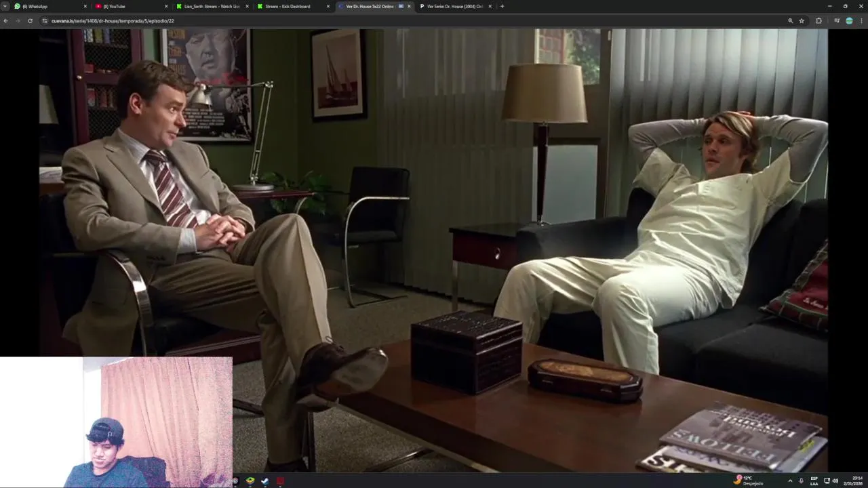Open the browser extensions menu
This screenshot has height=488, width=868.
tap(818, 21)
